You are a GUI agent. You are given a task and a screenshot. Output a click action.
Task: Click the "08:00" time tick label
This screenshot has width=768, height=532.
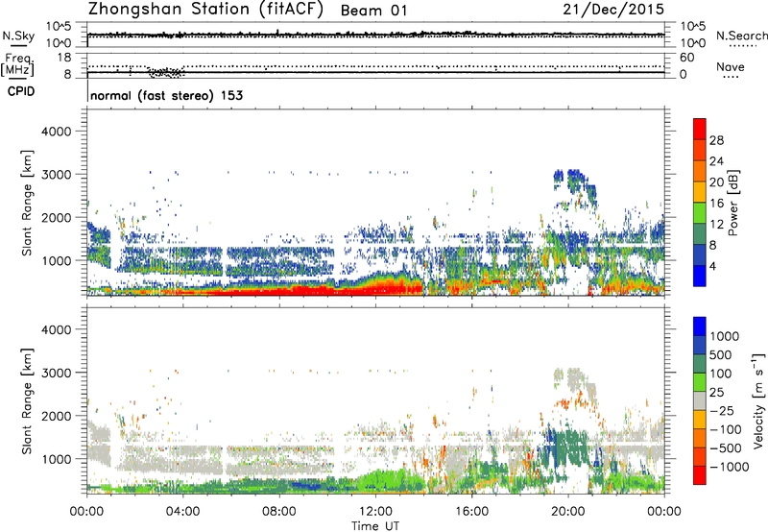pos(279,512)
